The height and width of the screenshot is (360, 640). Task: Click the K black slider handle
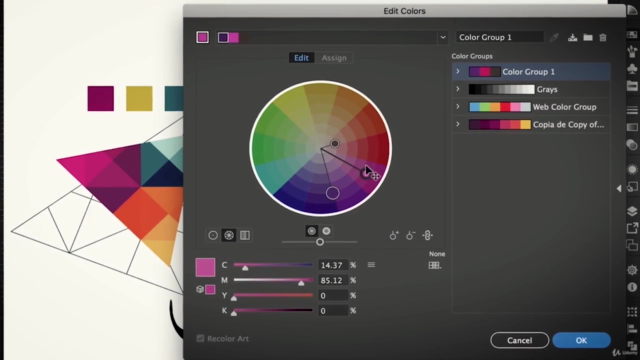pos(234,313)
